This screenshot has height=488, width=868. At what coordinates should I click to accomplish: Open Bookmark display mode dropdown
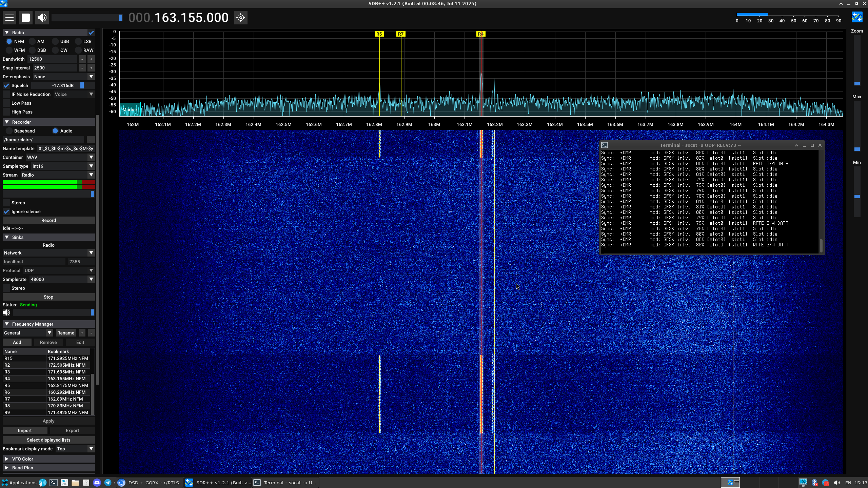75,449
